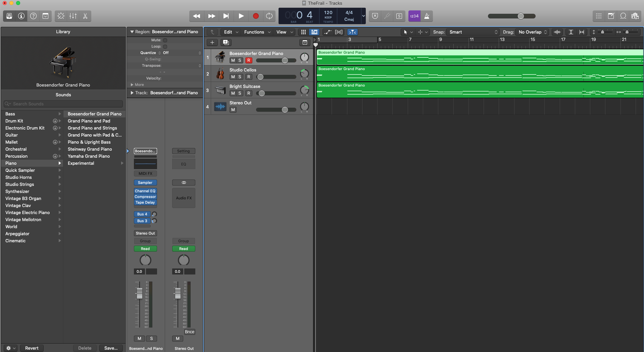The width and height of the screenshot is (644, 352).
Task: Select the Bright Suitcase track region
Action: coord(480,90)
